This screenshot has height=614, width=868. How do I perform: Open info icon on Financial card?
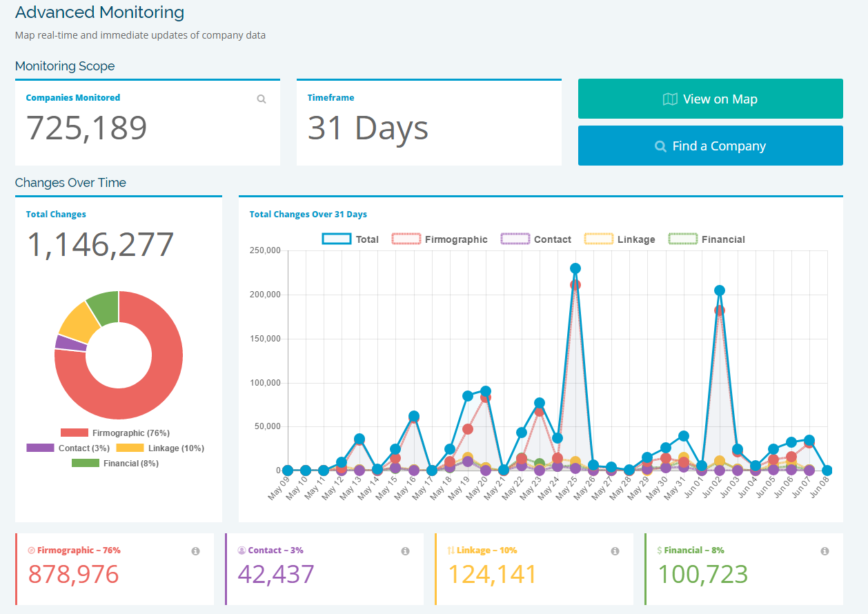point(825,551)
